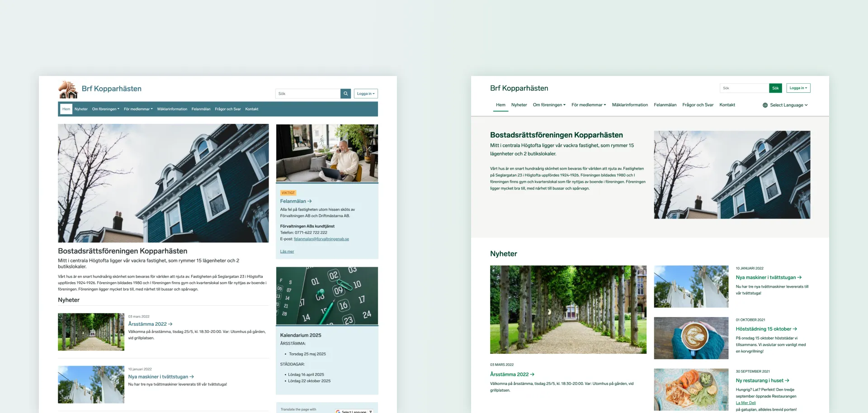Click the green Sök button in right page
Screen dimensions: 868x413
[775, 88]
